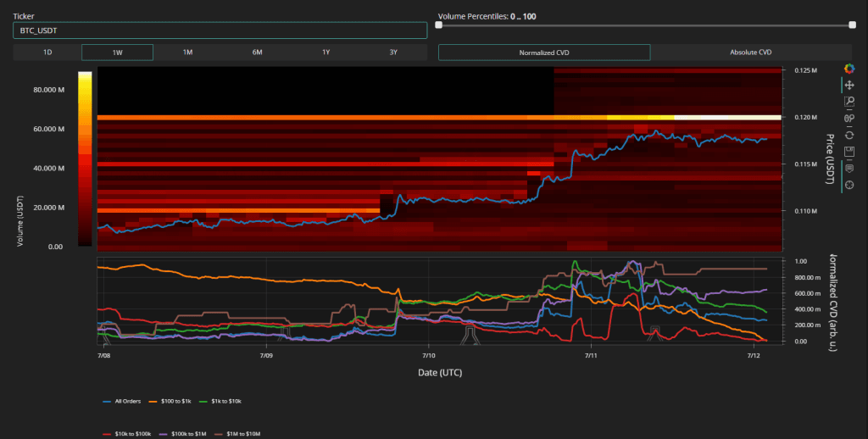Switch to the 6M timeframe
Viewport: 868px width, 439px height.
(x=257, y=52)
